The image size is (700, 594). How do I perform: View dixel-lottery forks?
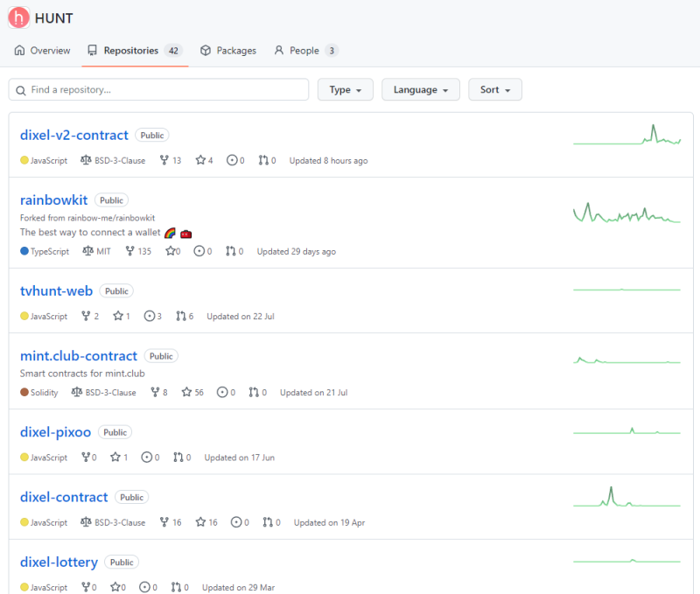pyautogui.click(x=89, y=587)
